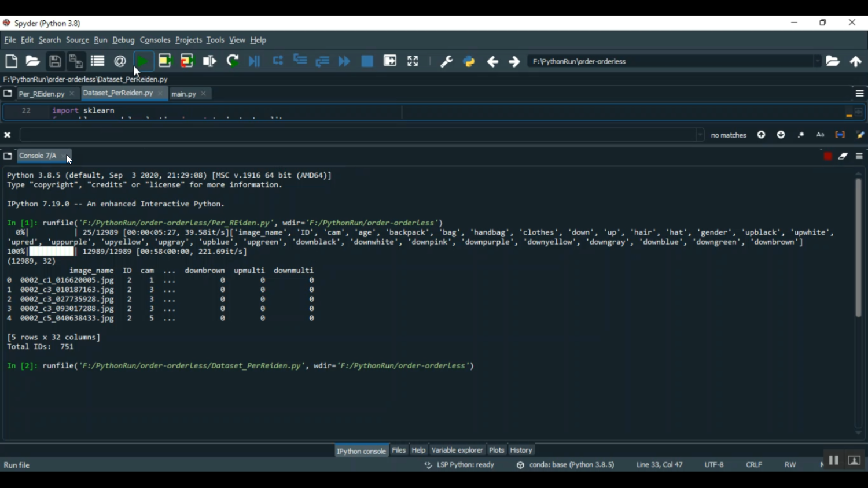Viewport: 868px width, 488px height.
Task: Expand the working directory path dropdown
Action: (817, 61)
